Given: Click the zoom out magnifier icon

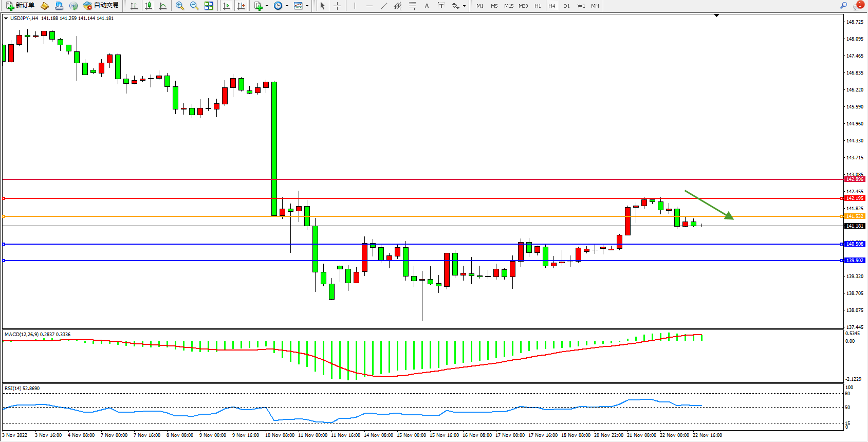Looking at the screenshot, I should [194, 6].
